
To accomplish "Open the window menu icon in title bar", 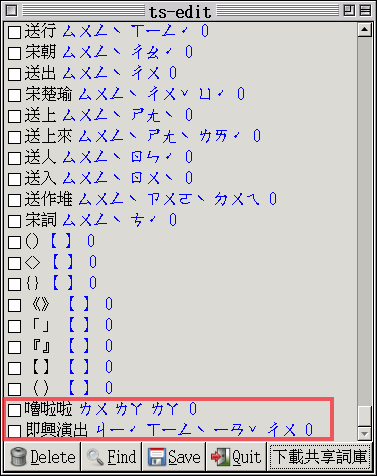I will click(x=11, y=10).
